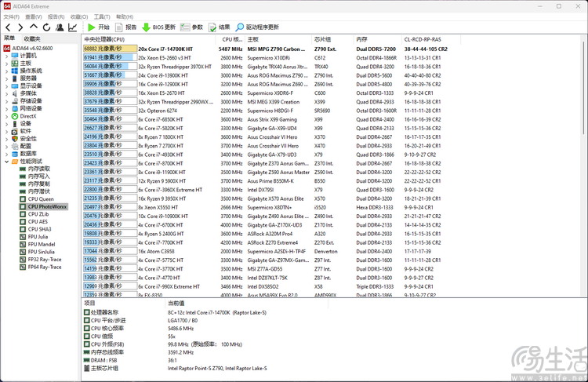Select the 配置 configuration icon
This screenshot has height=382, width=588.
[x=15, y=146]
